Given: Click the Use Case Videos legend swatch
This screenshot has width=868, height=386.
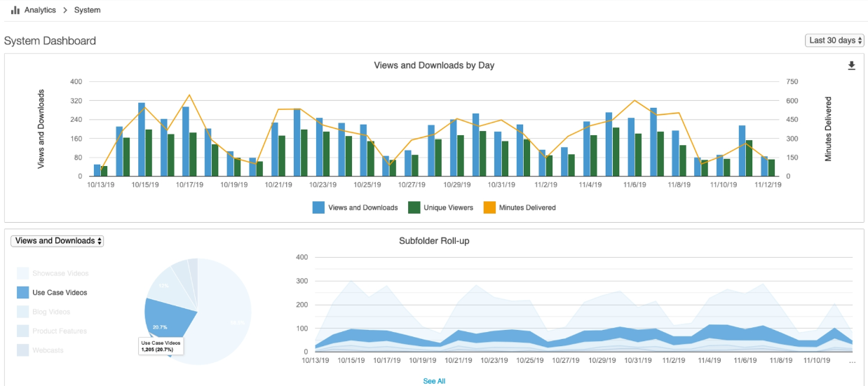Looking at the screenshot, I should (22, 293).
